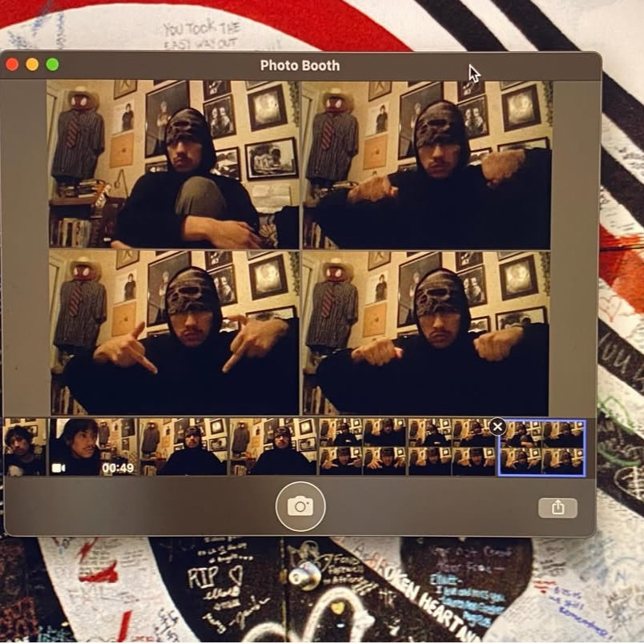Image resolution: width=644 pixels, height=644 pixels.
Task: Delete the selected photo with the X badge
Action: (x=497, y=426)
